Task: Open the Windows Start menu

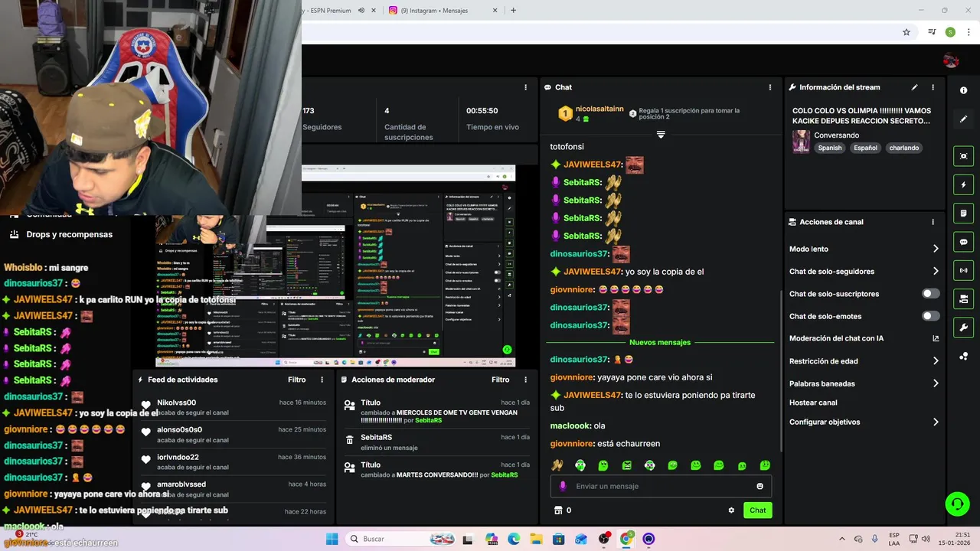Action: click(332, 539)
